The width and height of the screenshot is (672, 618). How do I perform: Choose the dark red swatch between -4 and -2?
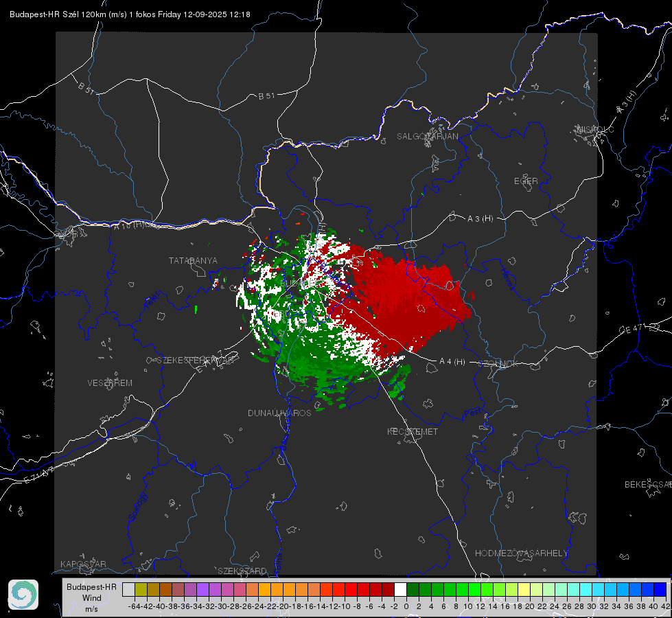[x=389, y=589]
